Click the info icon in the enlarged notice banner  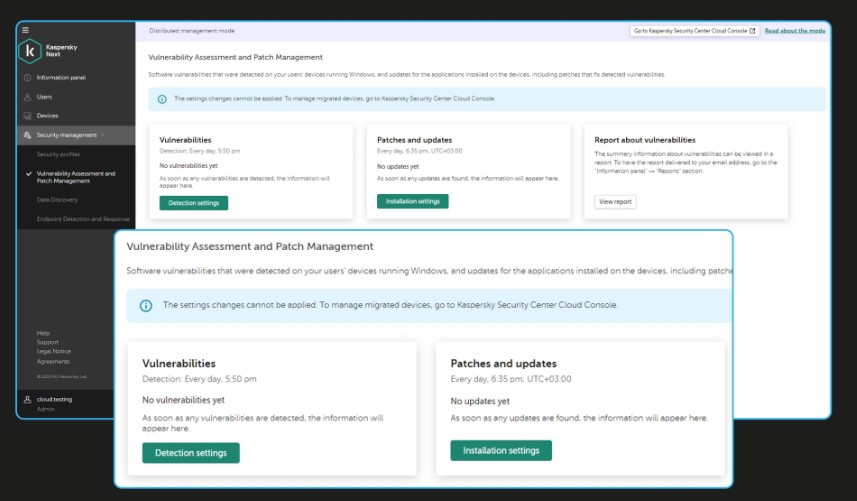click(x=146, y=305)
